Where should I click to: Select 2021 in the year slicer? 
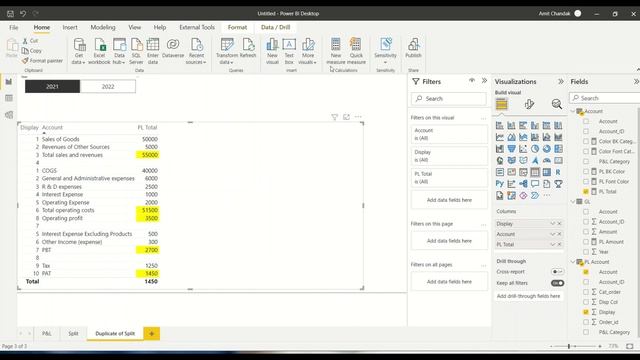[52, 87]
